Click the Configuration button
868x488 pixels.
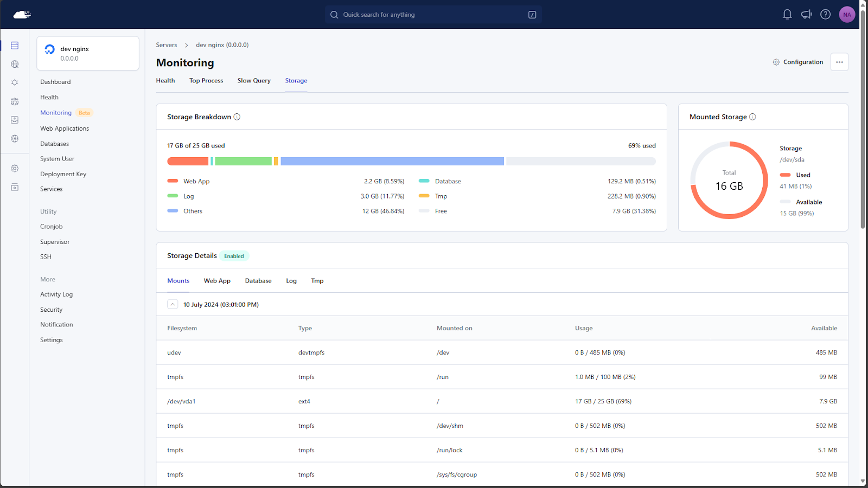coord(798,62)
